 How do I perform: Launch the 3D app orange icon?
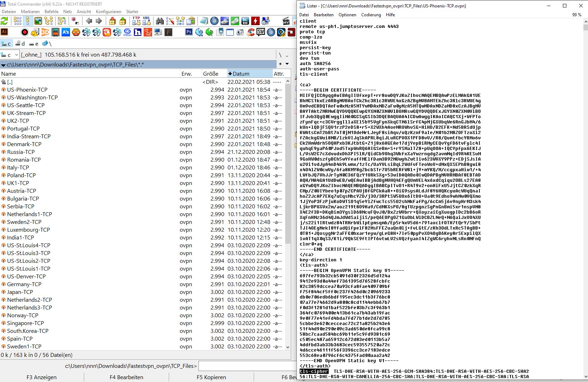coord(45,32)
